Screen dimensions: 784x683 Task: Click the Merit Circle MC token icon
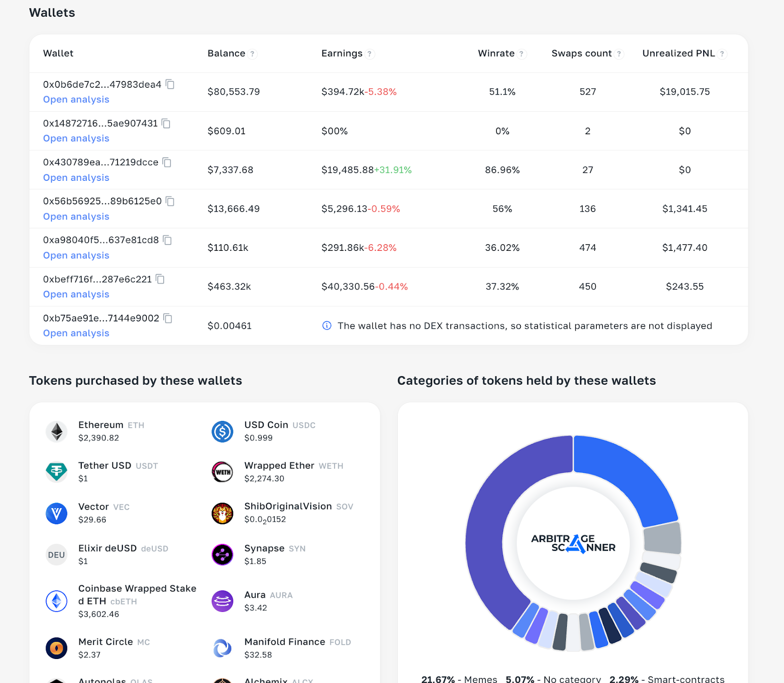[56, 648]
